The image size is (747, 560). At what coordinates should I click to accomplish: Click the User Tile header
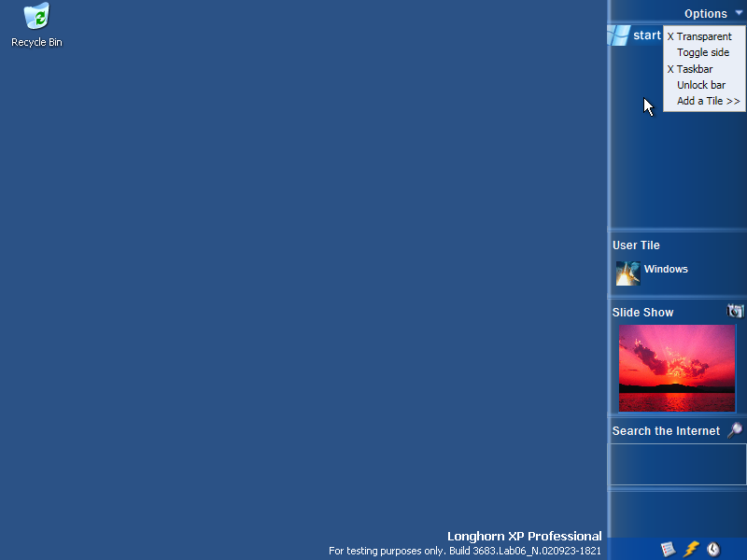636,245
